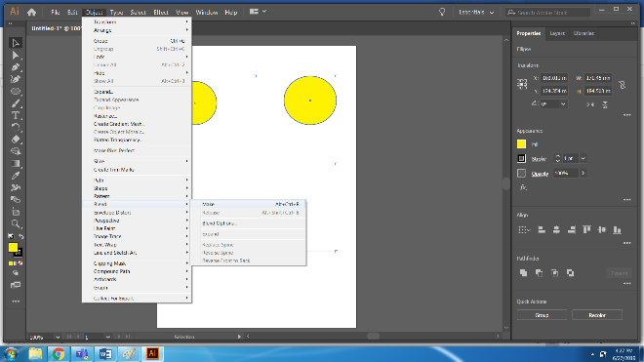Image resolution: width=644 pixels, height=362 pixels.
Task: Open the rotate angle dropdown
Action: 563,104
